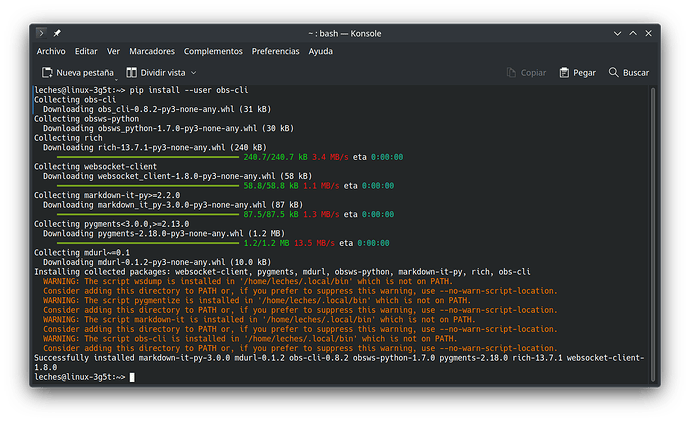Click the Dividir vista split icon
Screen dimensions: 690x422
(131, 73)
